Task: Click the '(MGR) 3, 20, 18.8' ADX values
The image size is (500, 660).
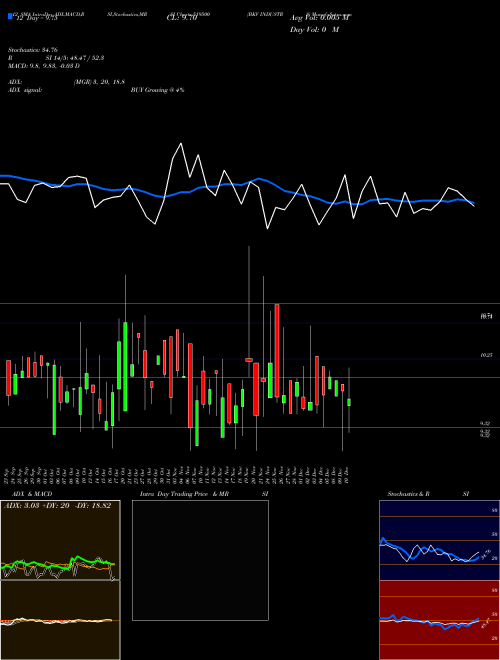Action: (x=99, y=82)
